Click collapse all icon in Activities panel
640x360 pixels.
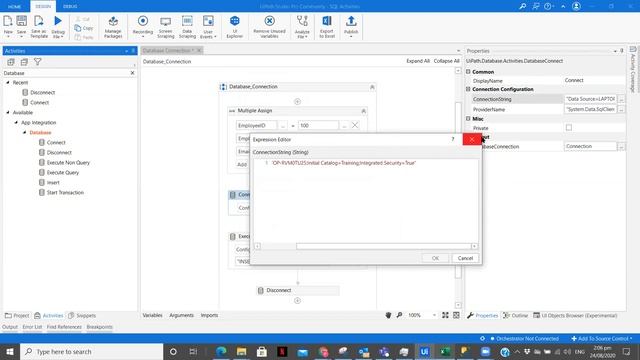point(24,62)
